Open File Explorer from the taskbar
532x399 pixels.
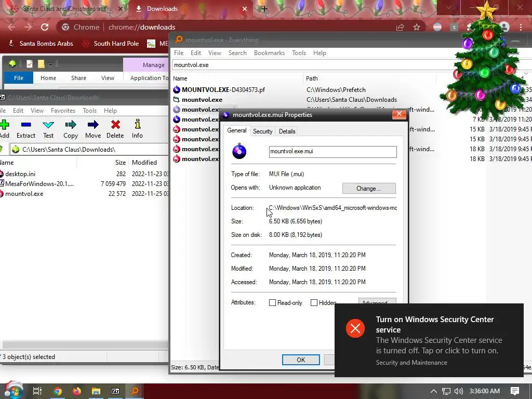96,391
